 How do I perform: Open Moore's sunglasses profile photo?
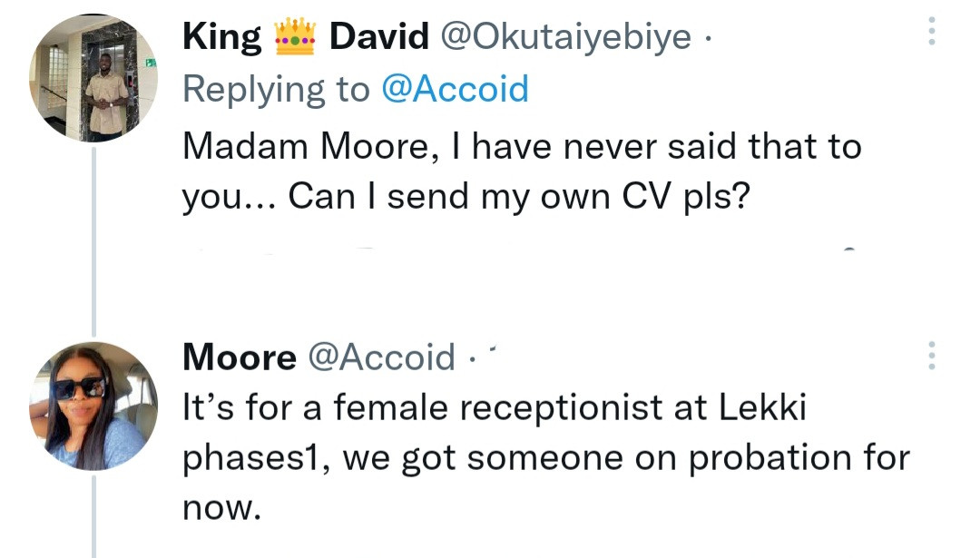click(93, 406)
